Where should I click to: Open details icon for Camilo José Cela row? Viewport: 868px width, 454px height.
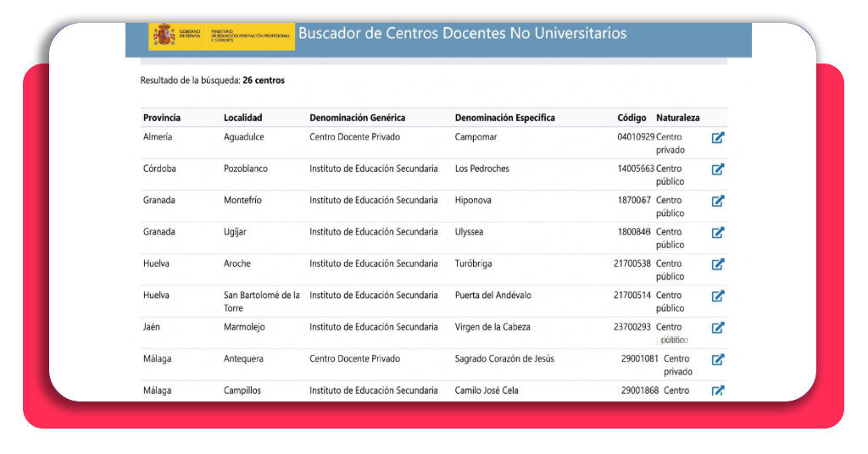[x=717, y=390]
